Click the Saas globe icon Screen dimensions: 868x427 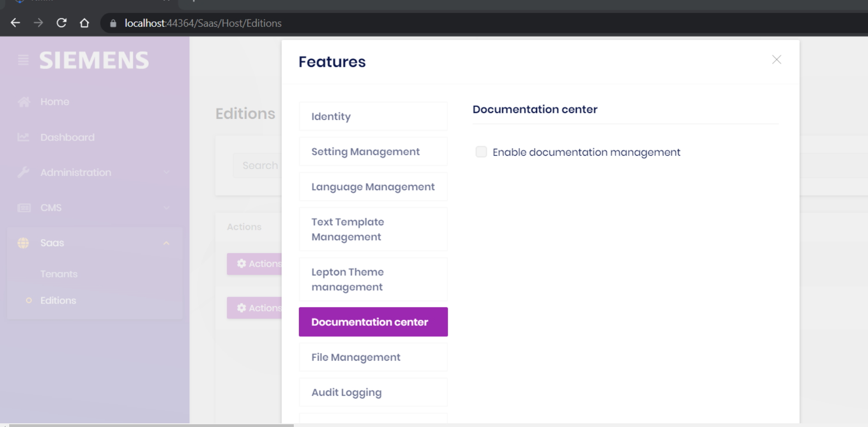pyautogui.click(x=23, y=243)
